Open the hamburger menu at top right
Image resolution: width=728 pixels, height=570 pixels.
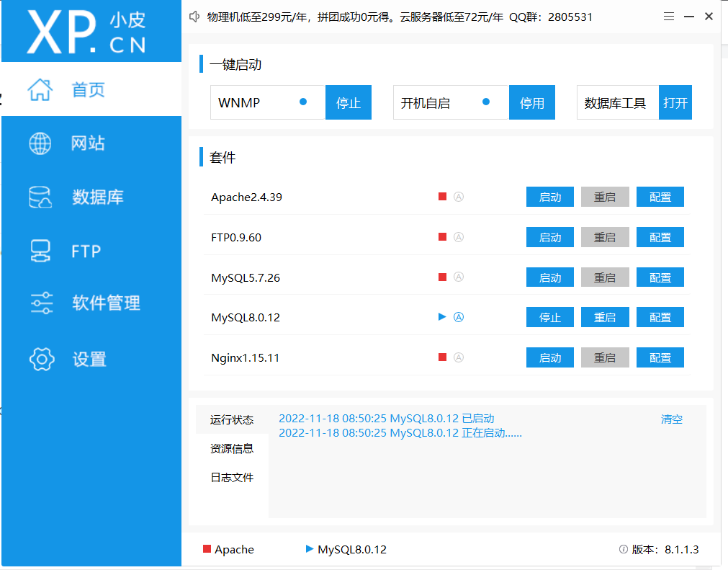tap(668, 16)
